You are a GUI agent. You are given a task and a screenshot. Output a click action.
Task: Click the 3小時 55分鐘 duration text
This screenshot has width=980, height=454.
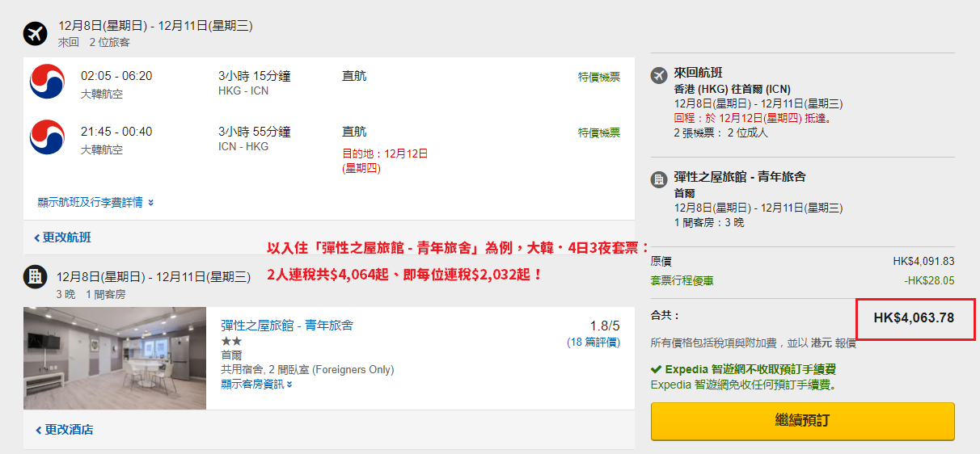click(x=254, y=132)
